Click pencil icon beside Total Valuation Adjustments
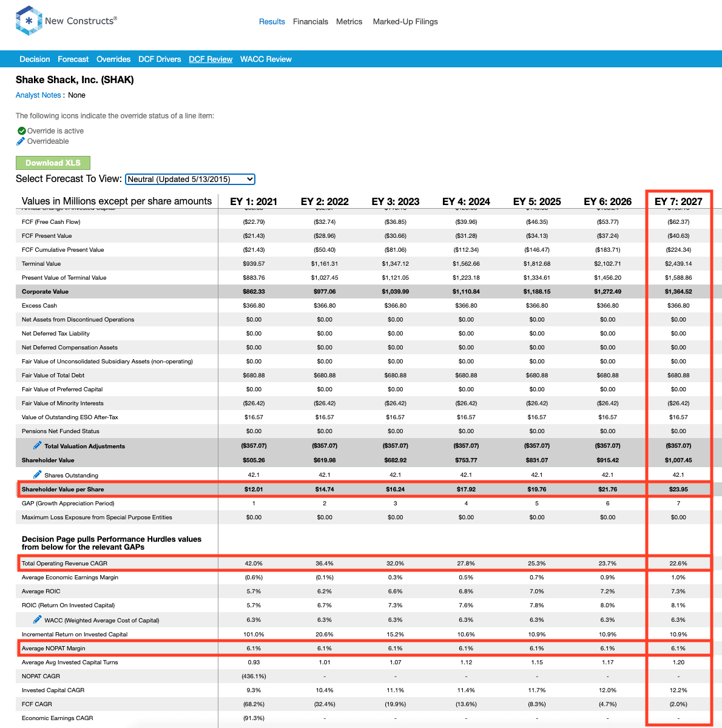 coord(37,445)
